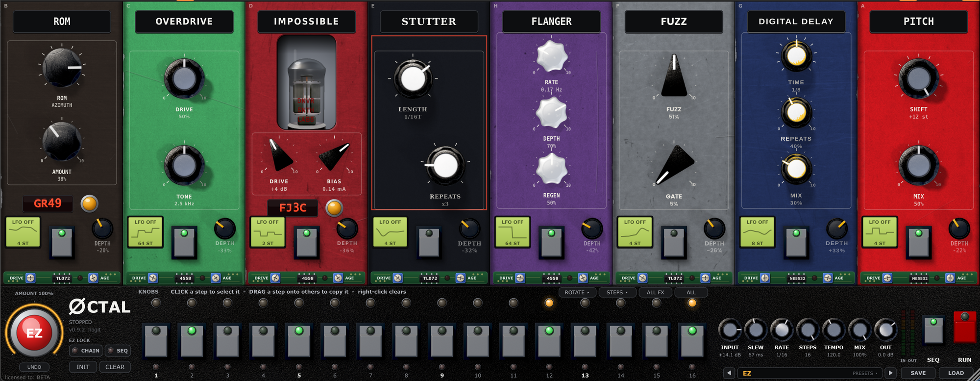The image size is (980, 381).
Task: Select the ALL FX knob option
Action: coord(656,292)
